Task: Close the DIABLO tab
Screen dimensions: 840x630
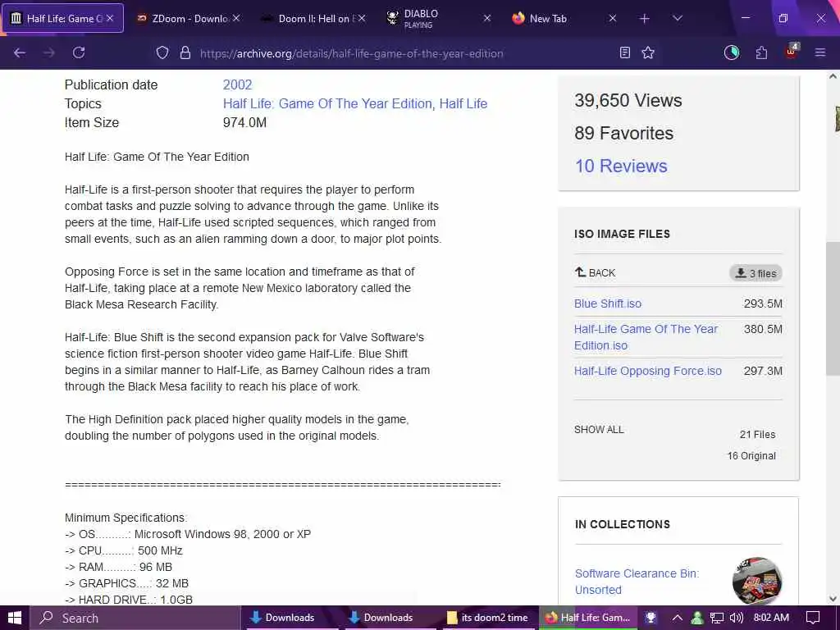Action: (487, 18)
